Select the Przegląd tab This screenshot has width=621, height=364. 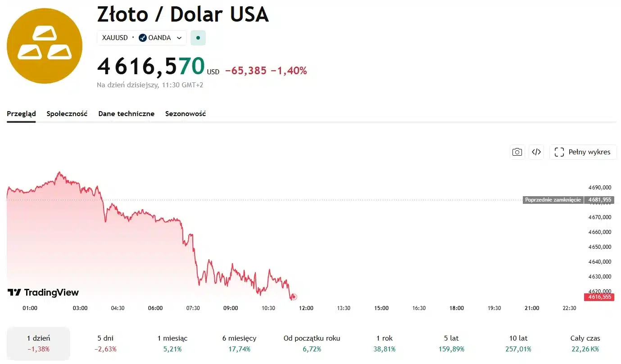21,114
